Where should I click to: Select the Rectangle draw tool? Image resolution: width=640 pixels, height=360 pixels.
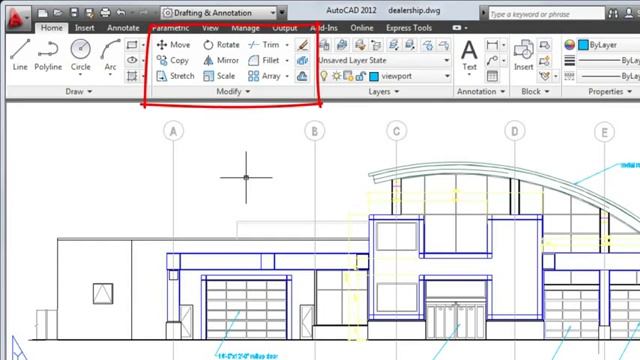(132, 45)
